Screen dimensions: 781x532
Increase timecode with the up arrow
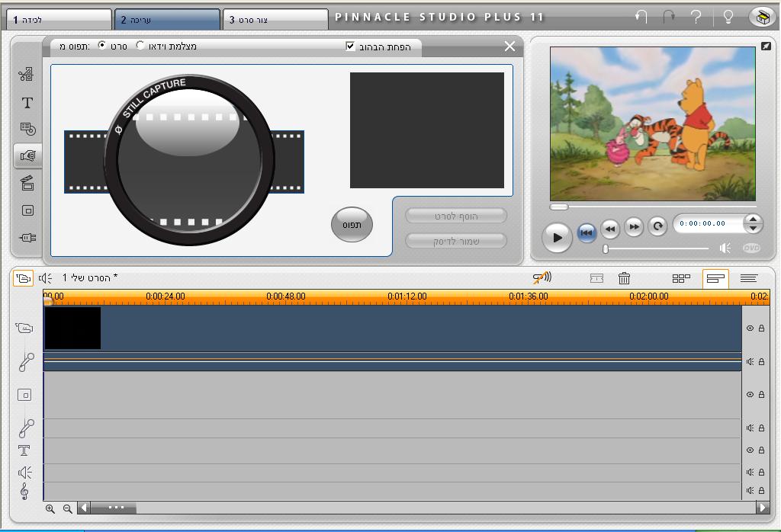(x=753, y=219)
